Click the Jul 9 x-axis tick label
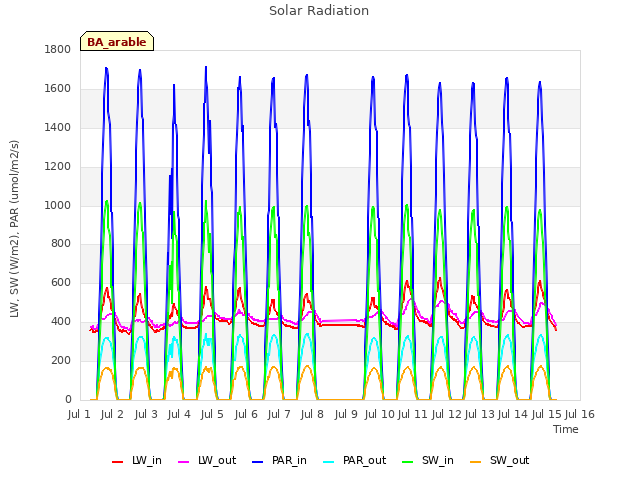This screenshot has width=640, height=480. [346, 414]
